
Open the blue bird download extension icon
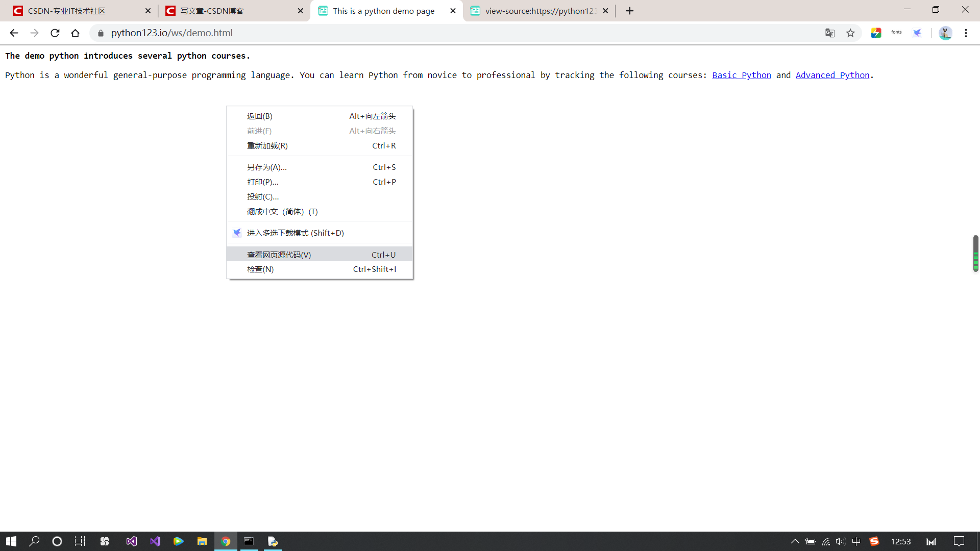coord(917,33)
